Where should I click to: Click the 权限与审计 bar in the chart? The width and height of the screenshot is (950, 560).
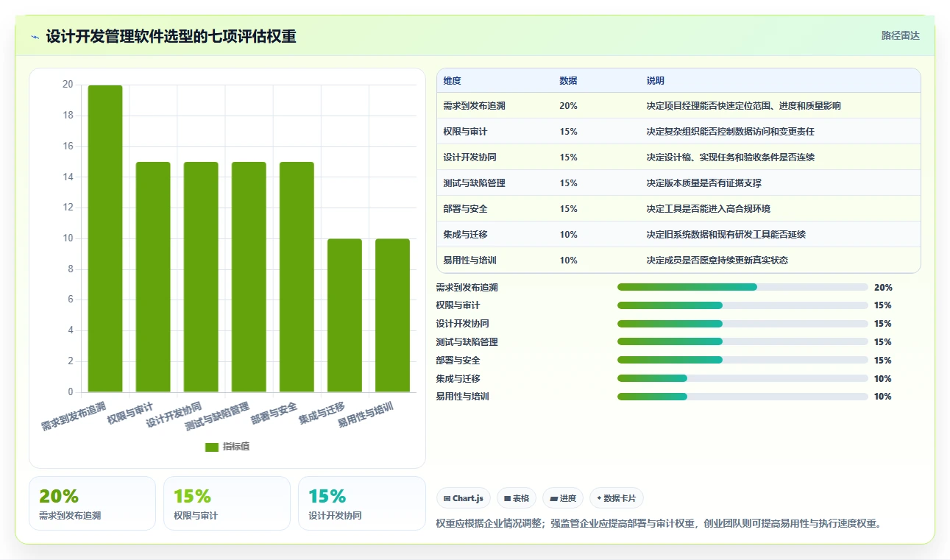pyautogui.click(x=153, y=277)
